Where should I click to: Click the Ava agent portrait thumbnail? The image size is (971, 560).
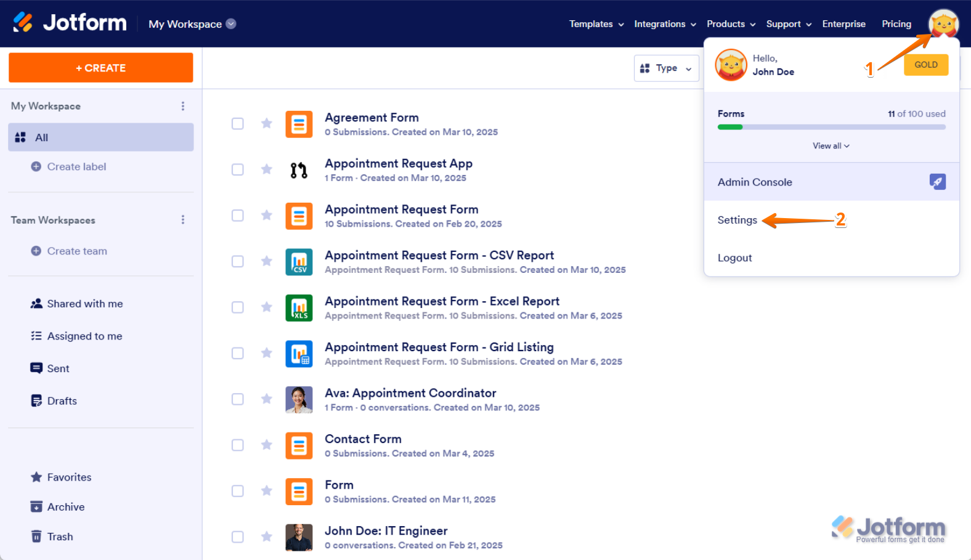click(x=299, y=399)
